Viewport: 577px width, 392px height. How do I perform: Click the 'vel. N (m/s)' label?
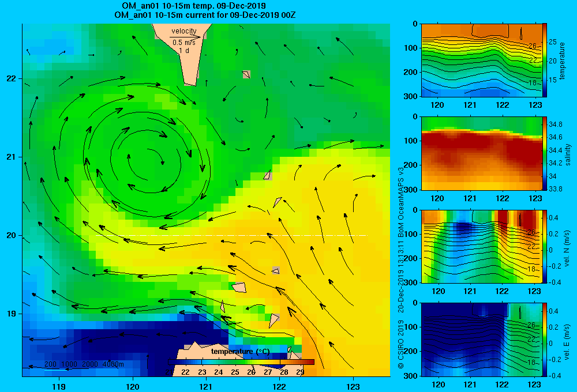567,248
